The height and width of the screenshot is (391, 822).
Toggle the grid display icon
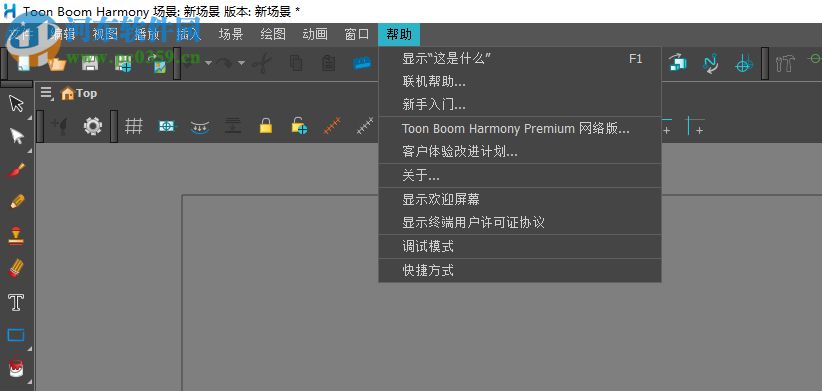click(134, 126)
